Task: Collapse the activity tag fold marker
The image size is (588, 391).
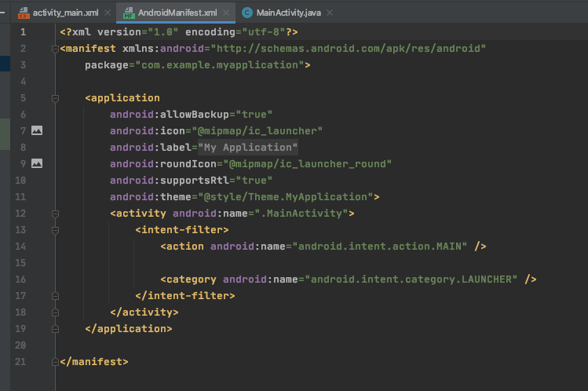Action: tap(55, 214)
